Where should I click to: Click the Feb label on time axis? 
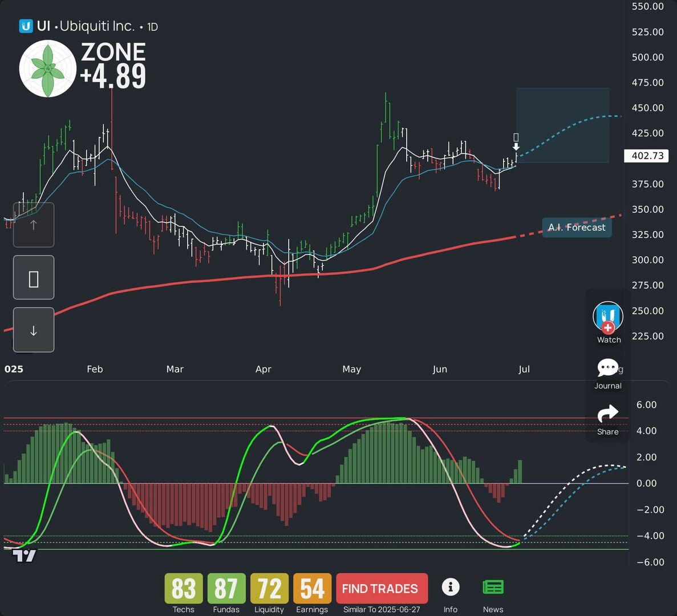(95, 369)
